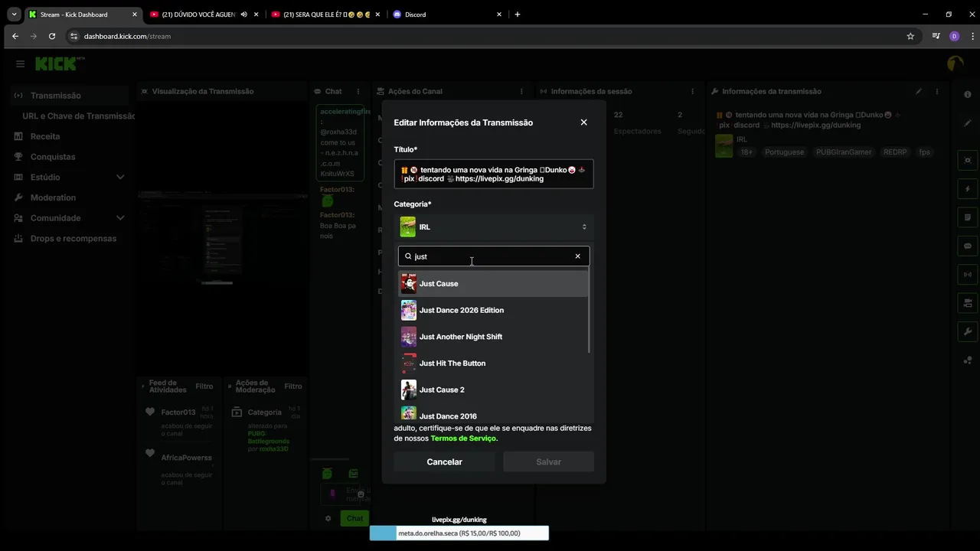Bookmark this page with star icon
Screen dimensions: 980x551
pos(910,36)
